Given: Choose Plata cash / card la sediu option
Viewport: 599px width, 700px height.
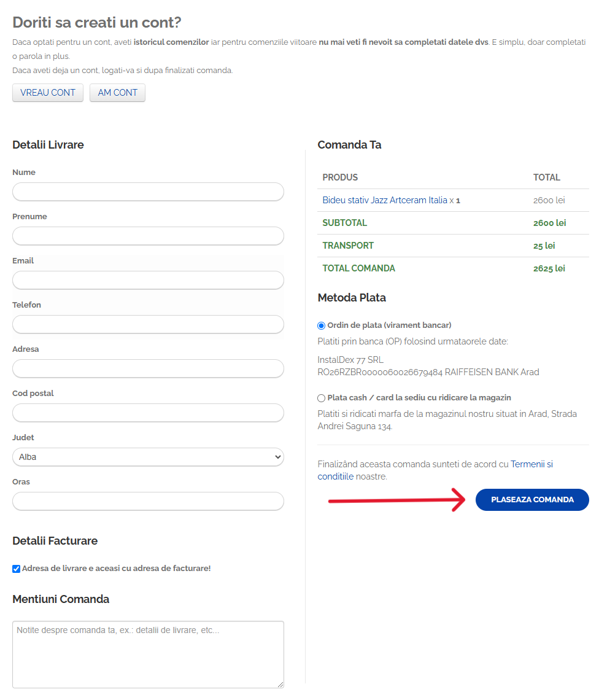Looking at the screenshot, I should coord(322,398).
